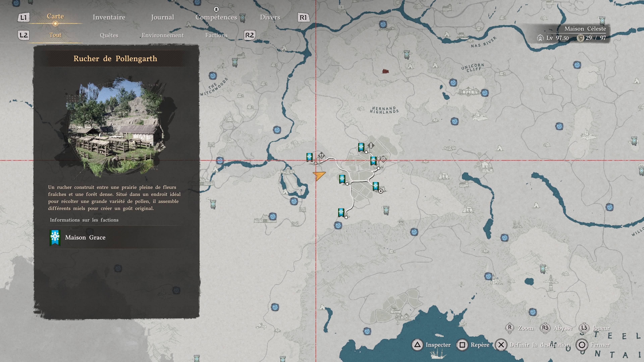644x362 pixels.
Task: Select the Carte tab
Action: click(x=55, y=16)
